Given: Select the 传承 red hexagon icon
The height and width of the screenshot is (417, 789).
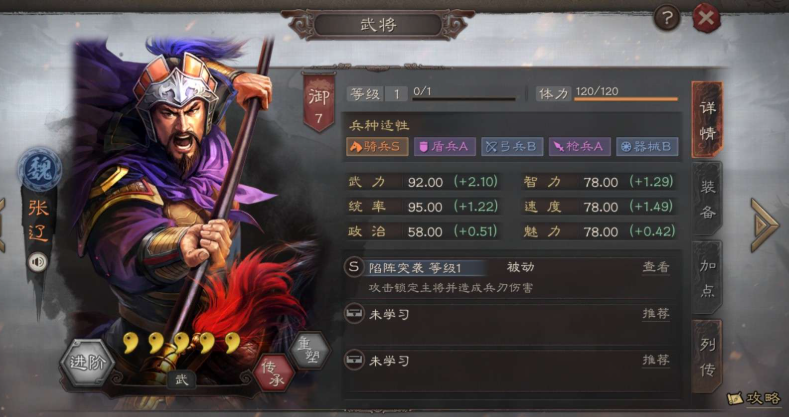Looking at the screenshot, I should click(x=274, y=373).
